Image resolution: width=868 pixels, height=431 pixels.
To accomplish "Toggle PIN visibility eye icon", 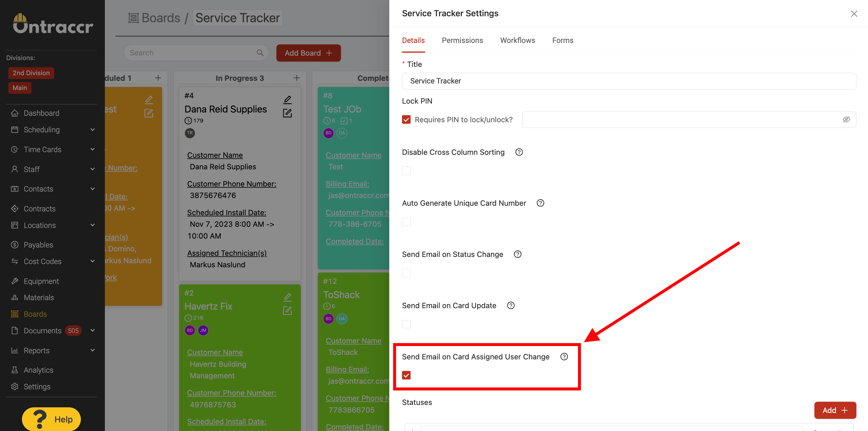I will [846, 120].
